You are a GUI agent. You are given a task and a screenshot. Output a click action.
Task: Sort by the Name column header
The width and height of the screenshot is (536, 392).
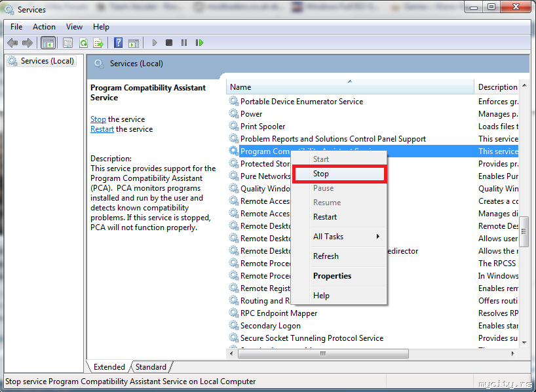point(350,87)
